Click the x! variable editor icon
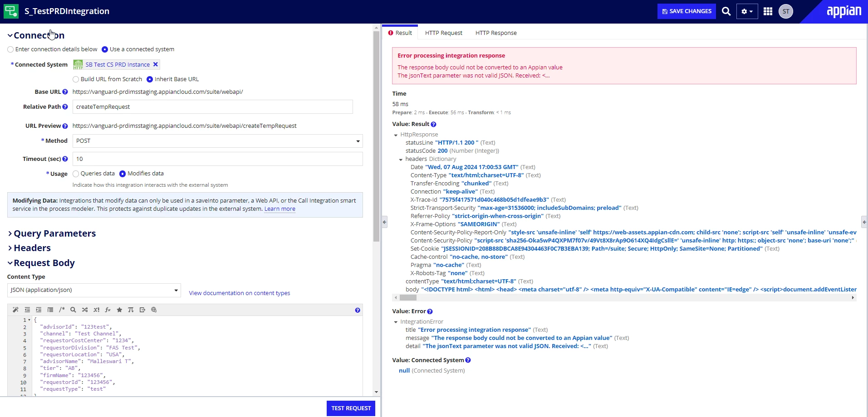The width and height of the screenshot is (868, 417). point(96,310)
